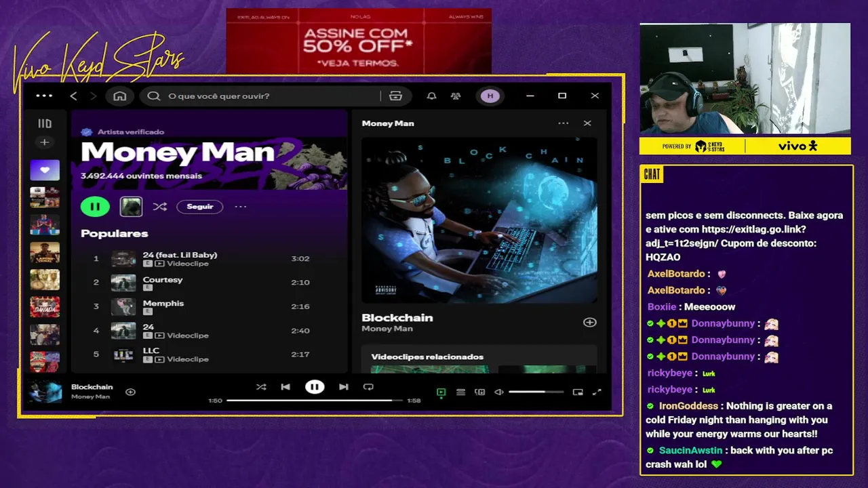Skip to the next track

pos(344,387)
